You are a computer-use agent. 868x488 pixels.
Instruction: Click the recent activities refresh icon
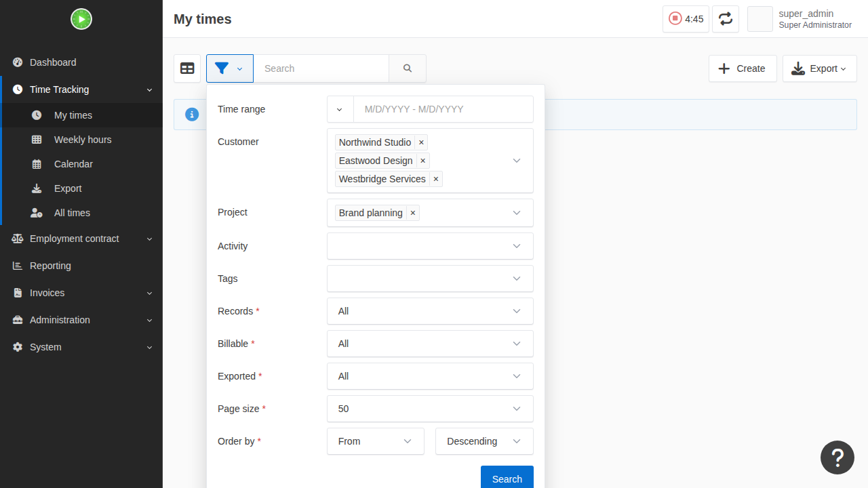726,19
